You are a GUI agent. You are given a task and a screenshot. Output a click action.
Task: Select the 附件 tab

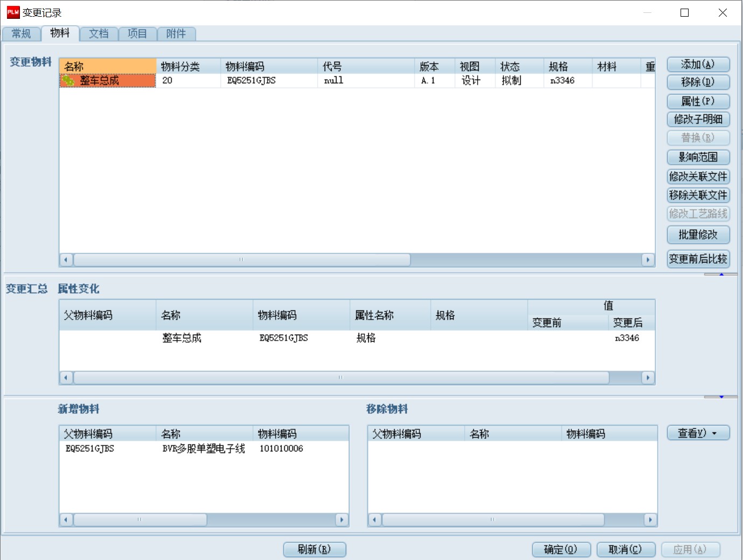[x=176, y=34]
